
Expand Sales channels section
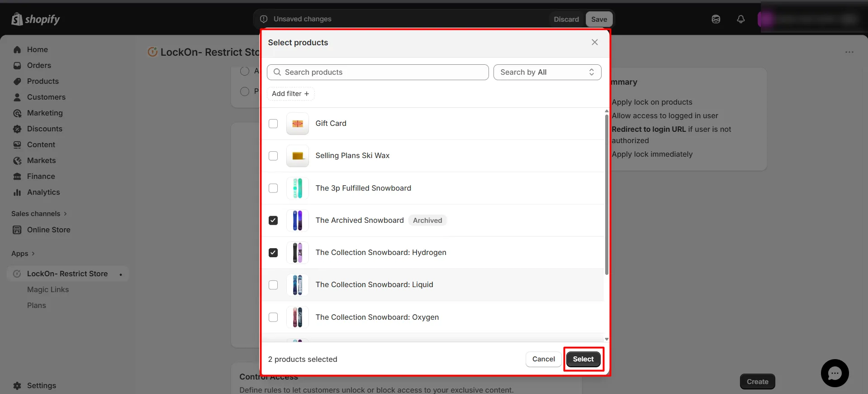39,214
